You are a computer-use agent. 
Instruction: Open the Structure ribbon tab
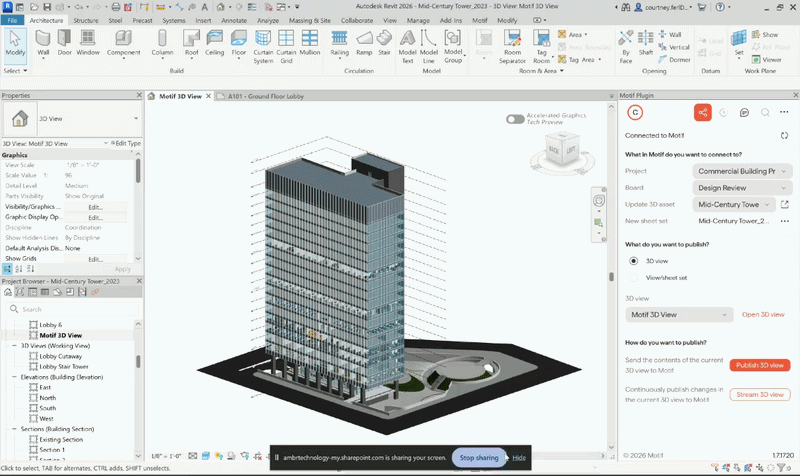point(86,20)
